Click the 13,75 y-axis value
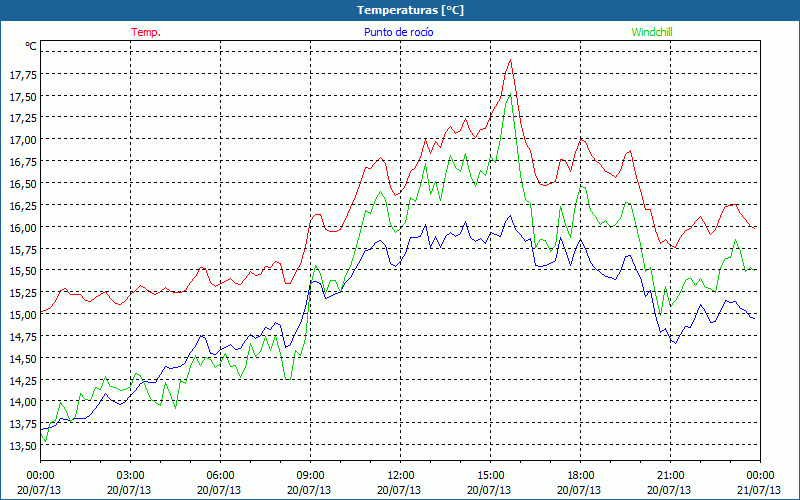 23,423
